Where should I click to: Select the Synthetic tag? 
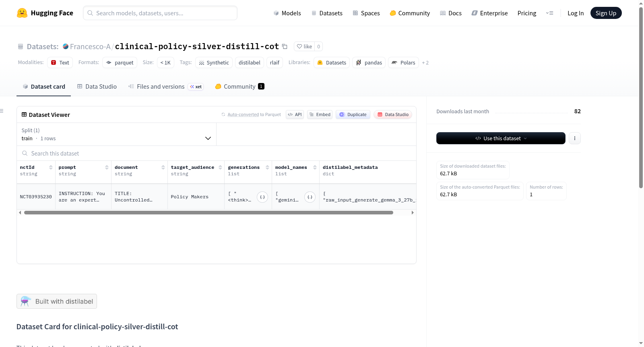click(x=214, y=63)
